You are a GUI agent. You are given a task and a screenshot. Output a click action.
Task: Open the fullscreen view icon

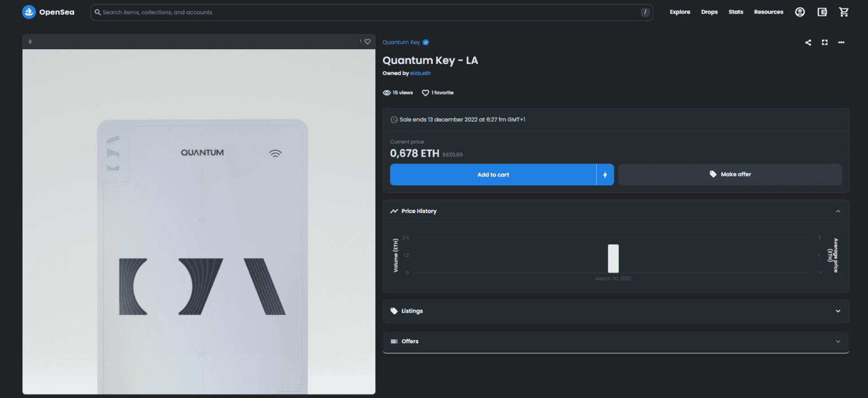tap(824, 42)
